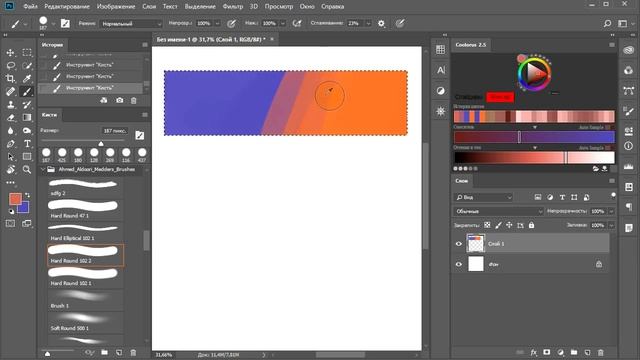
Task: Select the Lasso tool
Action: pos(11,65)
